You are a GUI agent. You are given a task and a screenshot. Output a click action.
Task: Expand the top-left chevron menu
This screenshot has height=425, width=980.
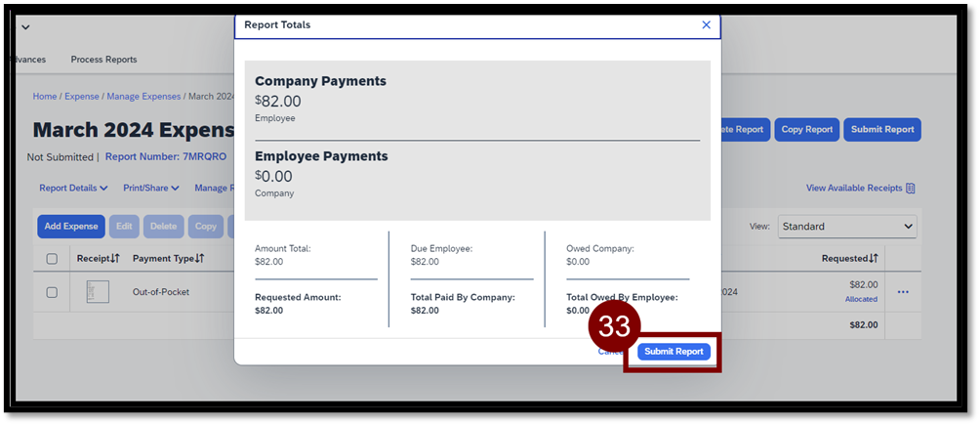[x=25, y=26]
